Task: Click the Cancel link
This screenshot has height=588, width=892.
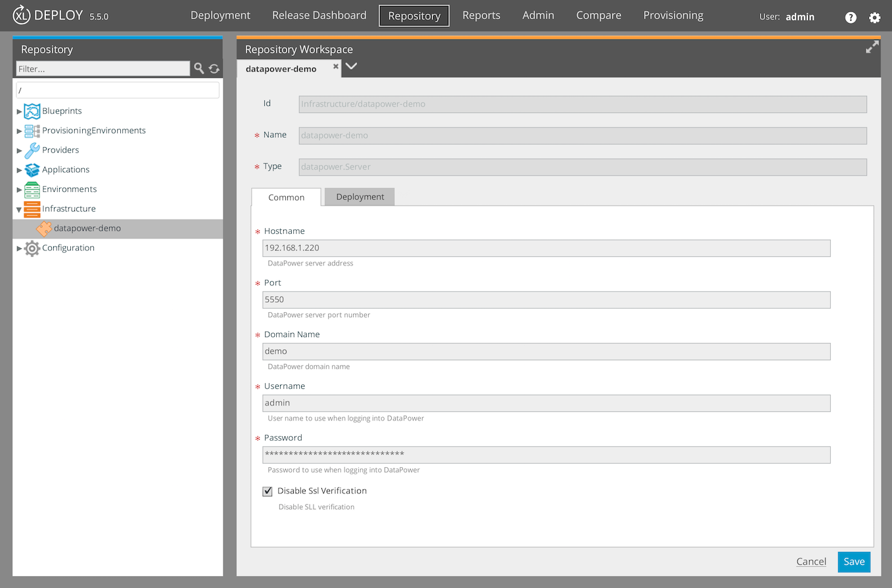Action: coord(811,561)
